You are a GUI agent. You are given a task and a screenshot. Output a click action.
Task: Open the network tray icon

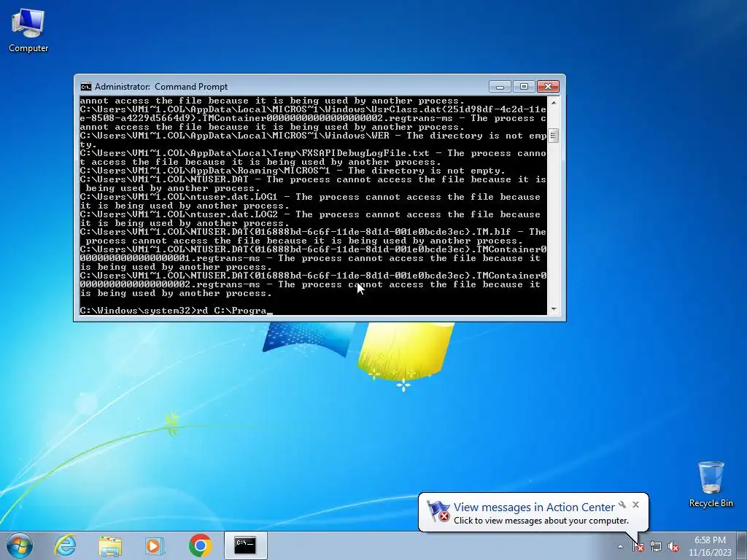(656, 547)
